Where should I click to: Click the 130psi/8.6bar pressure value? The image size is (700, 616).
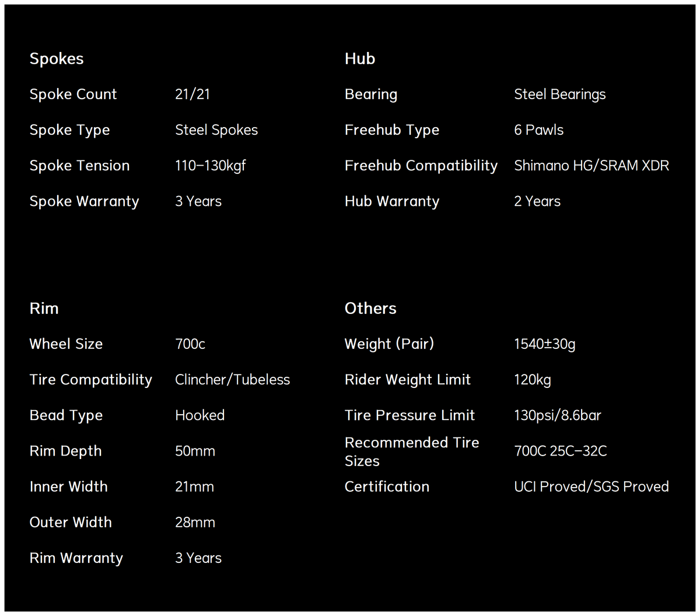(557, 415)
